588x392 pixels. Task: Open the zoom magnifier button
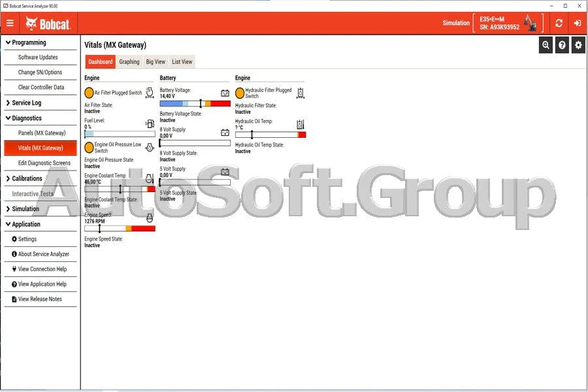click(546, 45)
